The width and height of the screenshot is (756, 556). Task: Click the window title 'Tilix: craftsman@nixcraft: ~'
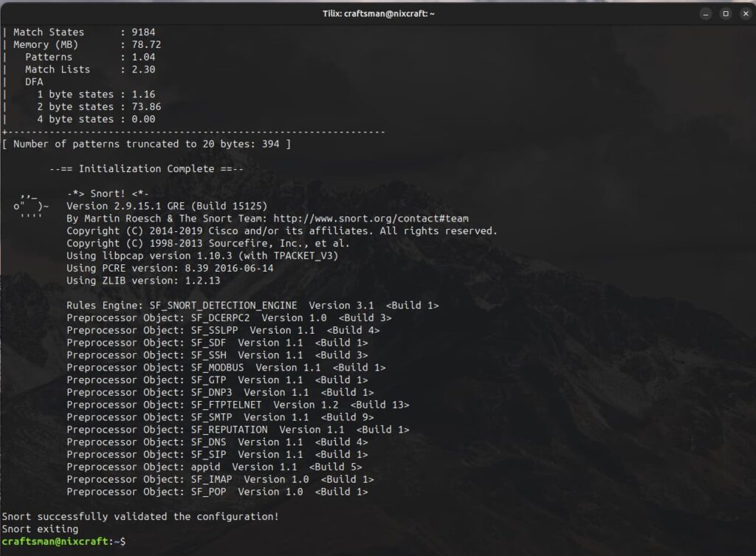[379, 13]
